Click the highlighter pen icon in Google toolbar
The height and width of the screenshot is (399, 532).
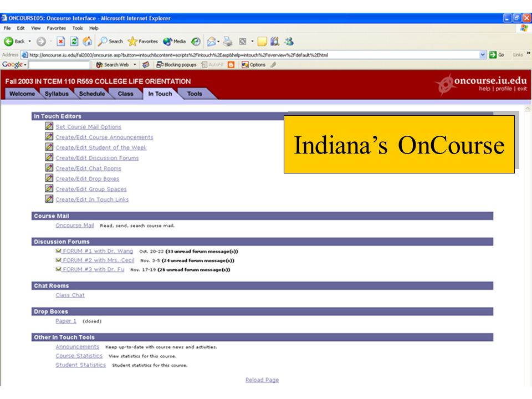(273, 64)
